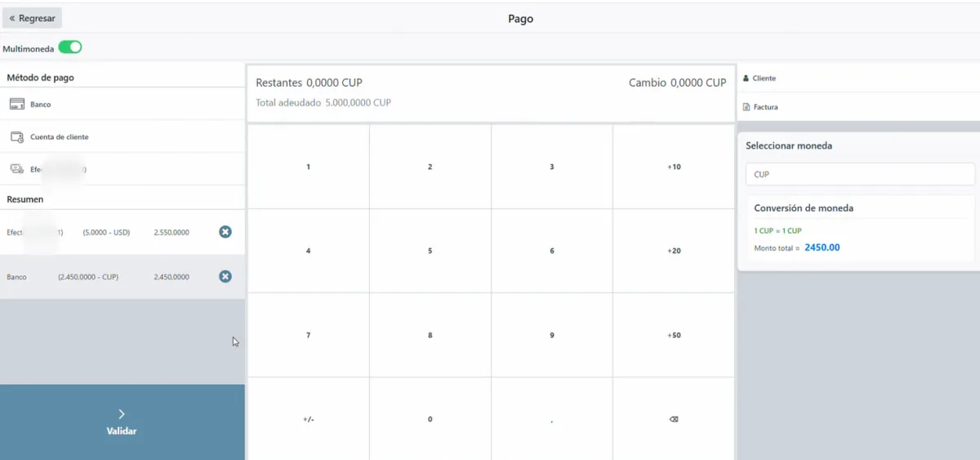Click the Cambio 0,0000 CUP text
The width and height of the screenshot is (980, 460).
pos(677,83)
